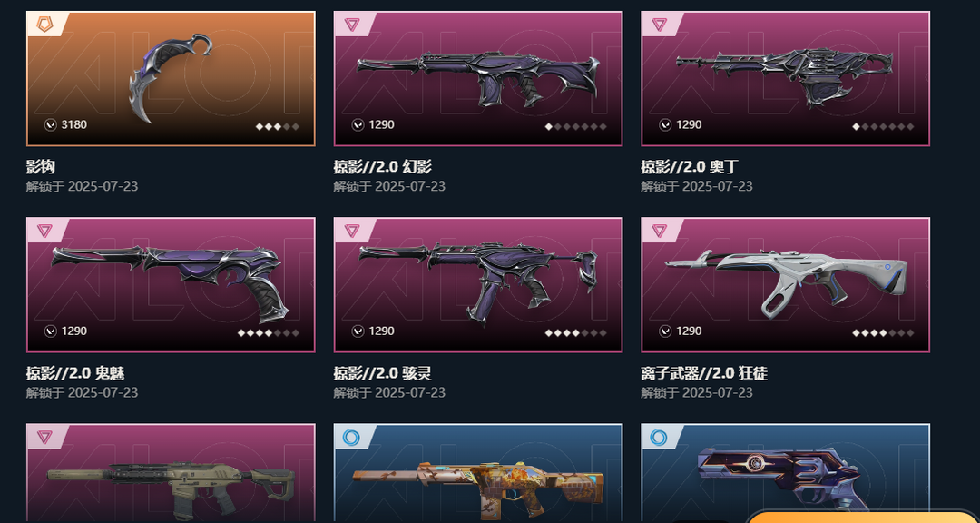Image resolution: width=980 pixels, height=523 pixels.
Task: Select the 掠影//2.0 幻影 rifle thumbnail
Action: click(x=478, y=79)
